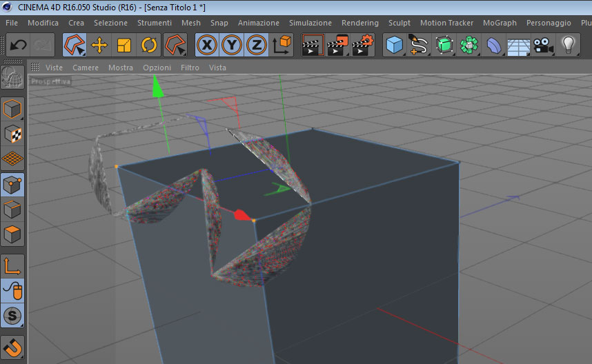Switch to Edges mode
This screenshot has width=592, height=364.
click(12, 210)
